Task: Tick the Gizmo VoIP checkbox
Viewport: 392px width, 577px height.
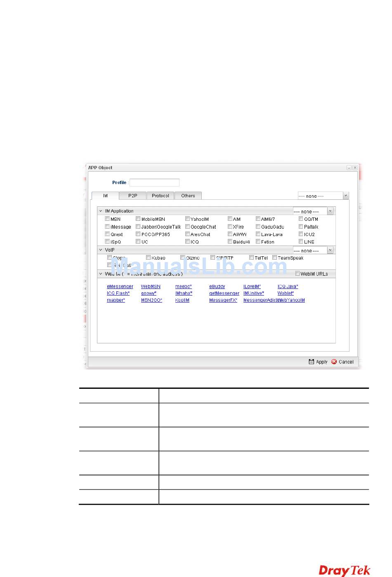Action: [x=182, y=258]
